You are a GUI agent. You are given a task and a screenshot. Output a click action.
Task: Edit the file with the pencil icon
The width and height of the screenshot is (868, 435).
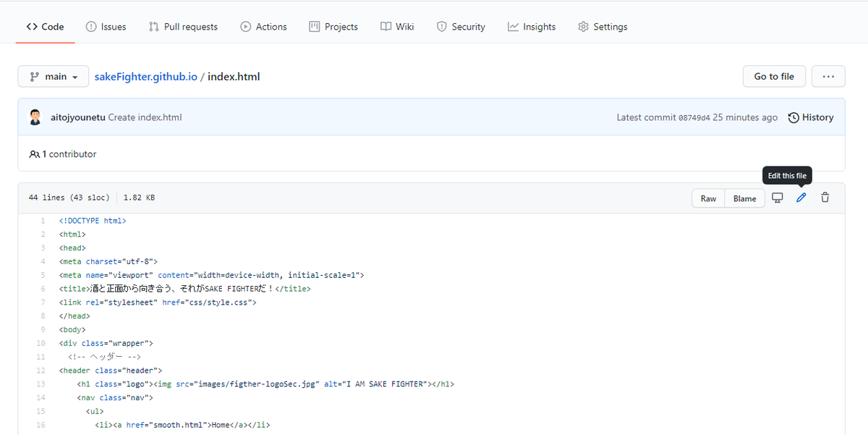800,198
